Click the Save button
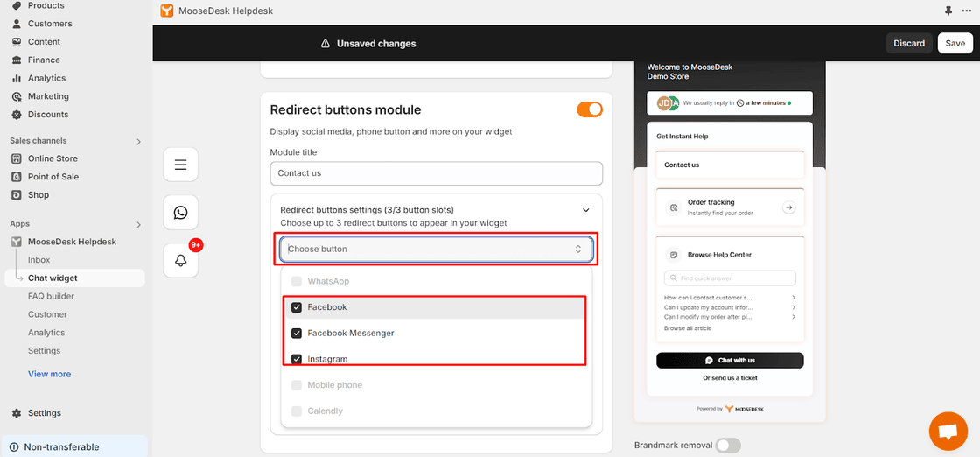980x457 pixels. click(955, 43)
